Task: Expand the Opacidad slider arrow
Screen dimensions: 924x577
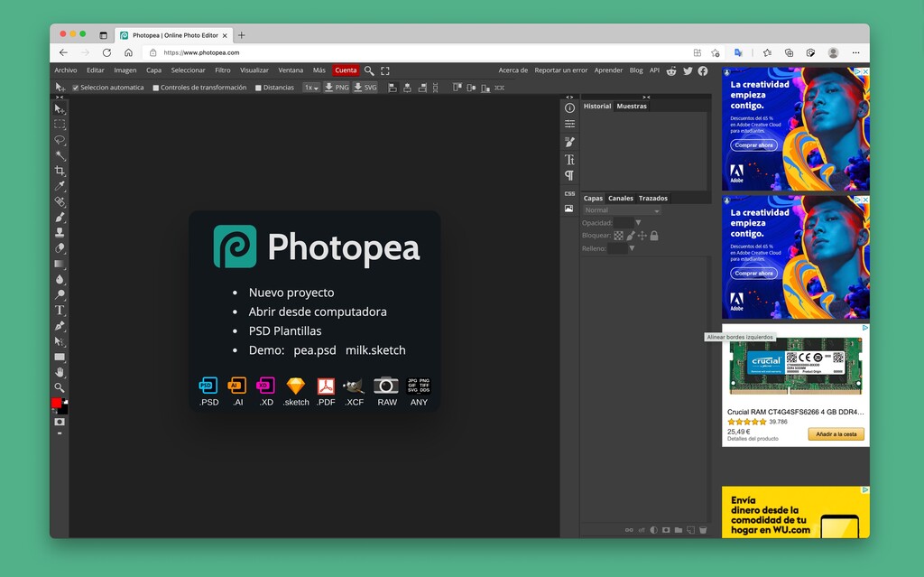Action: [x=638, y=222]
